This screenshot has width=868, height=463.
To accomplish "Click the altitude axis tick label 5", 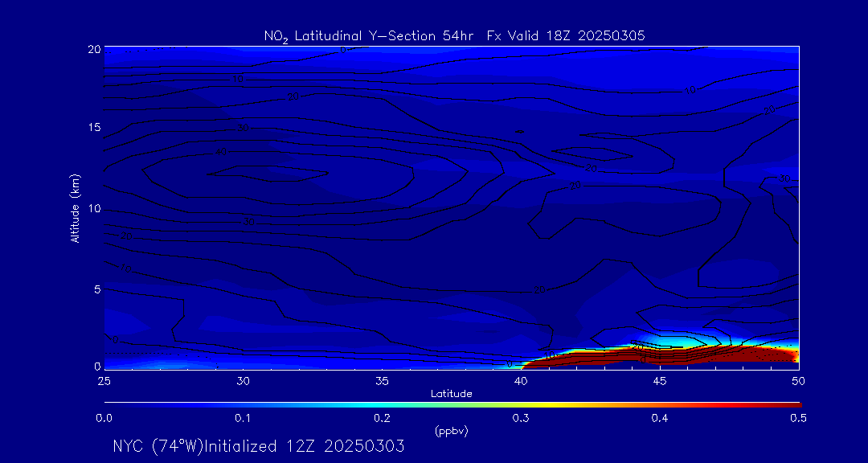I will (97, 289).
